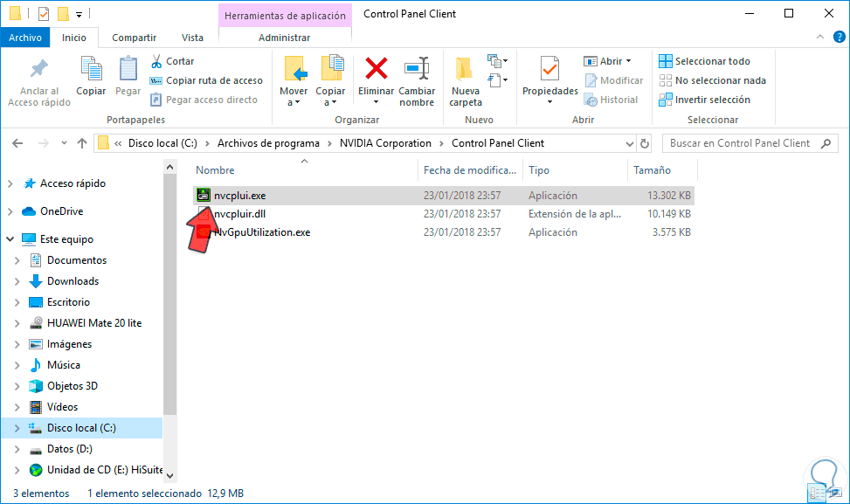Go back with the left arrow
This screenshot has width=850, height=504.
point(17,143)
